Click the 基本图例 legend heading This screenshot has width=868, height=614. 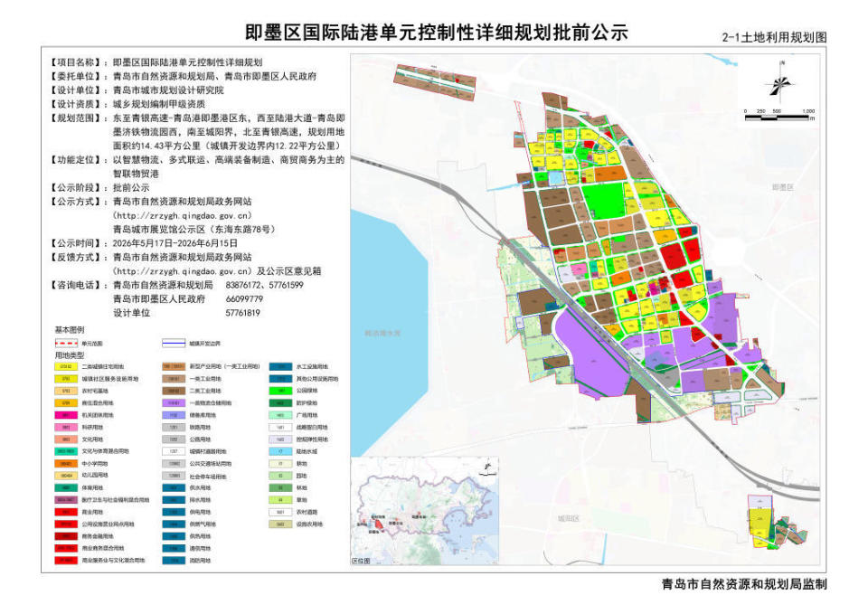pos(70,330)
